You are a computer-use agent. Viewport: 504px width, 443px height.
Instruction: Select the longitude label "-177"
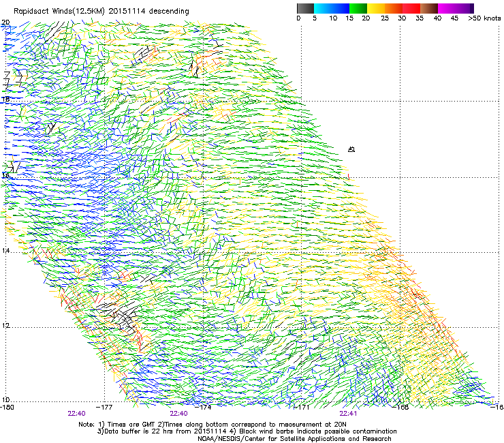tap(104, 408)
